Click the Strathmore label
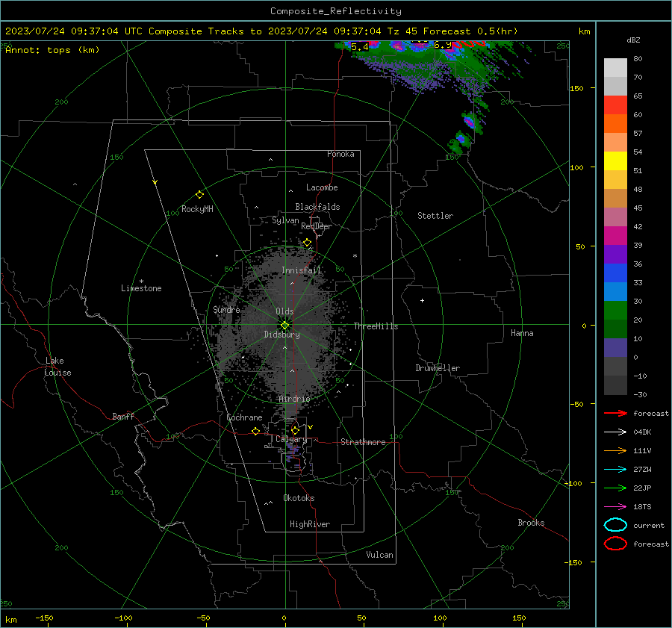Image resolution: width=672 pixels, height=628 pixels. [363, 442]
